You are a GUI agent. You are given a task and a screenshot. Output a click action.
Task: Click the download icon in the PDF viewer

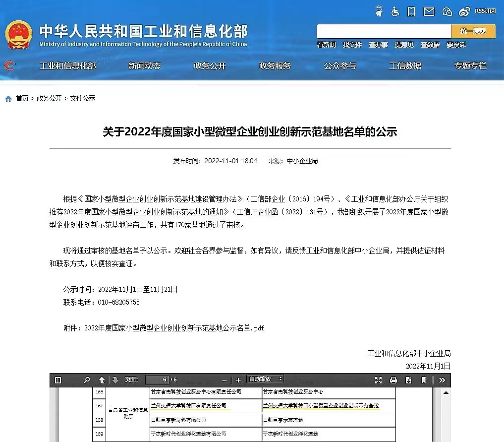coord(408,380)
